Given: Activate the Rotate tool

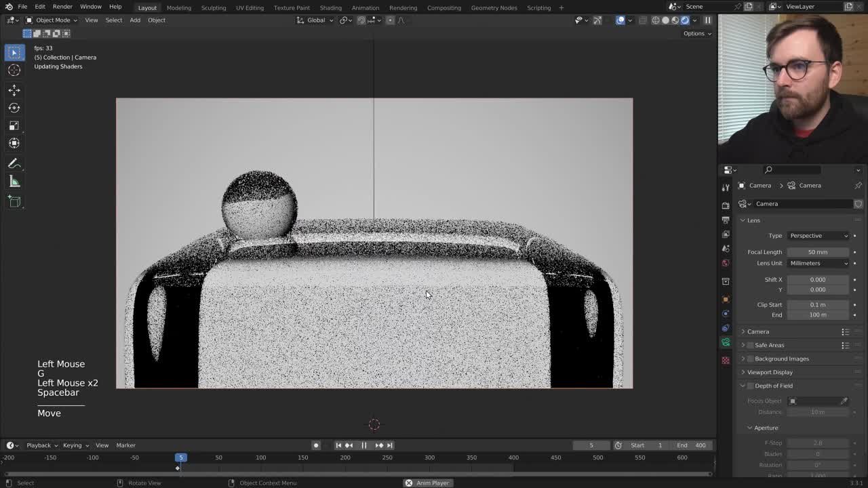Looking at the screenshot, I should coord(14,108).
